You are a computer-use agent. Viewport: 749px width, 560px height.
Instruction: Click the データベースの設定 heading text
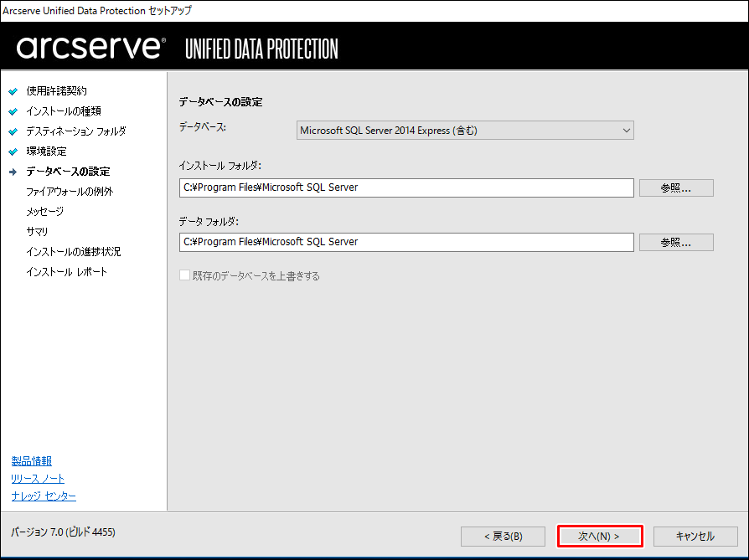click(220, 101)
